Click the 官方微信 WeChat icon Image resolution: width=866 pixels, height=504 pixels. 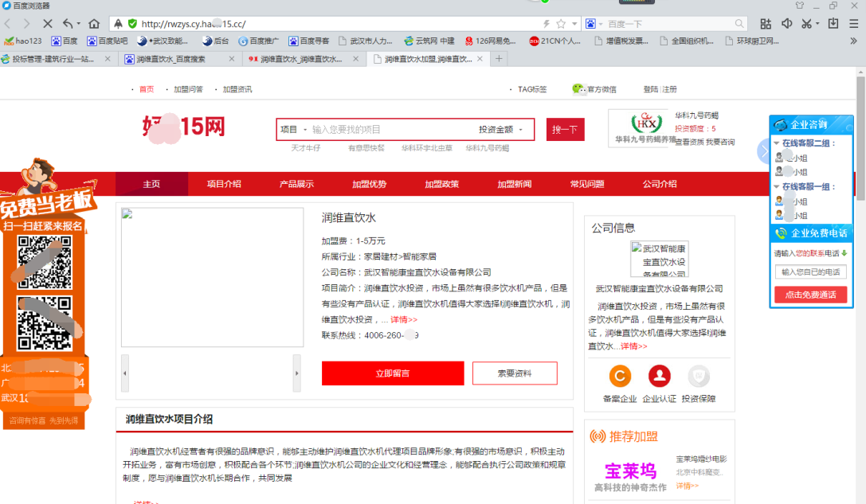(x=578, y=89)
